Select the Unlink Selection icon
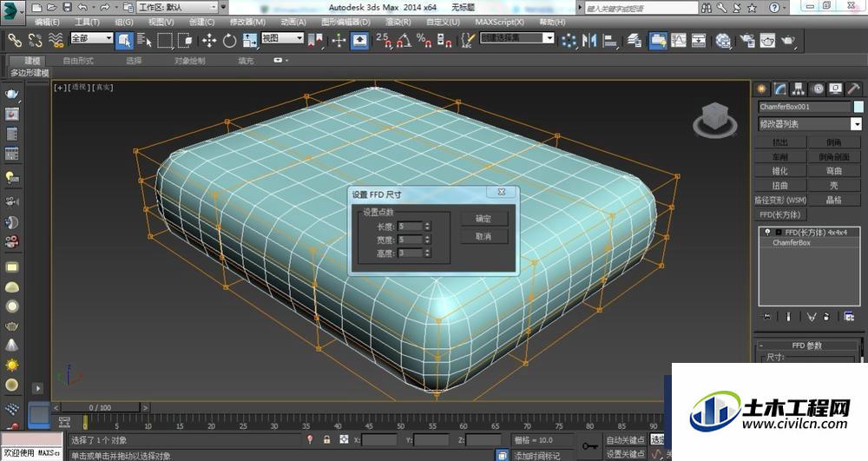This screenshot has width=868, height=461. (x=35, y=40)
